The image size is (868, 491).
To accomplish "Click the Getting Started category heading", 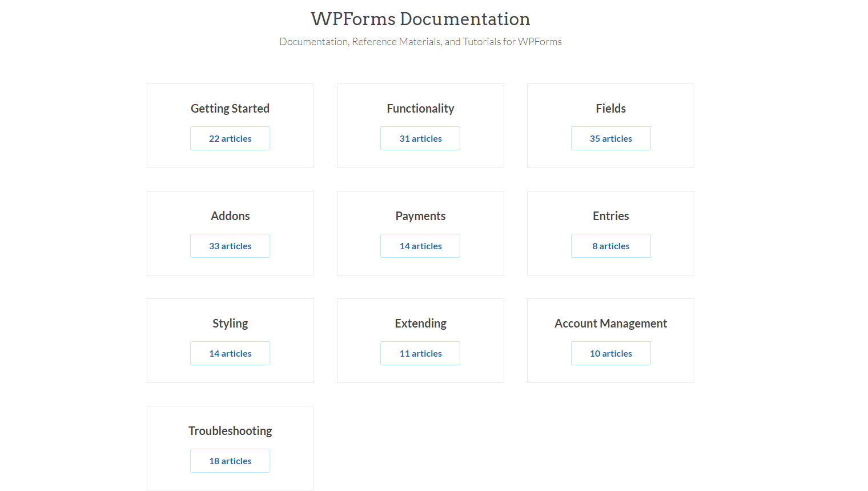I will (x=230, y=109).
